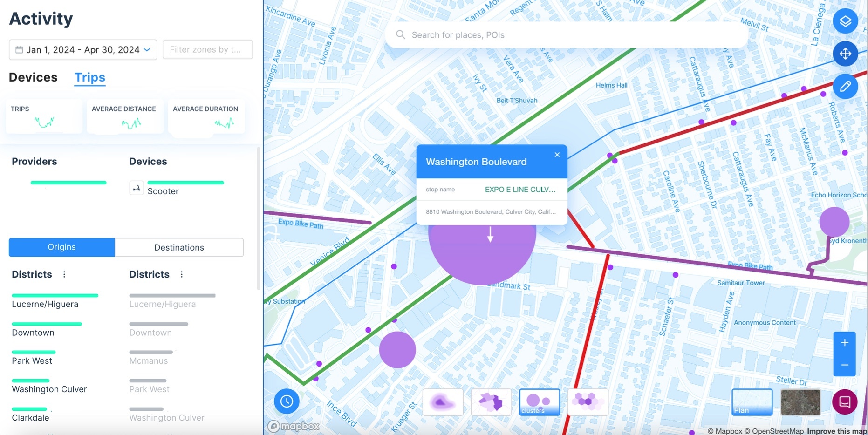Screen dimensions: 868x435
Task: Select the Origins toggle
Action: pos(62,247)
